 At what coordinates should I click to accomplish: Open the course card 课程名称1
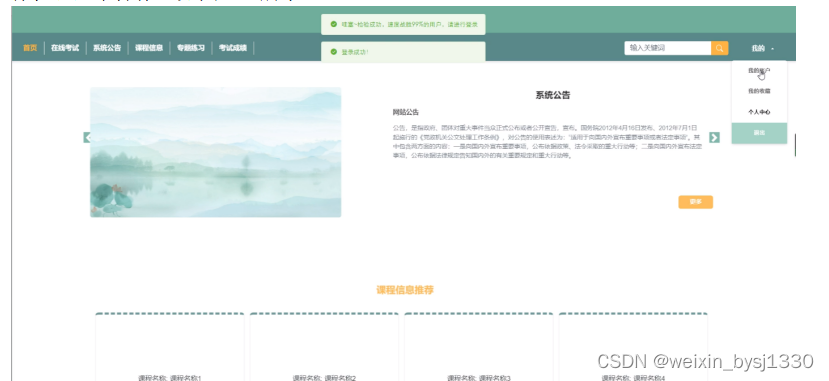click(170, 347)
